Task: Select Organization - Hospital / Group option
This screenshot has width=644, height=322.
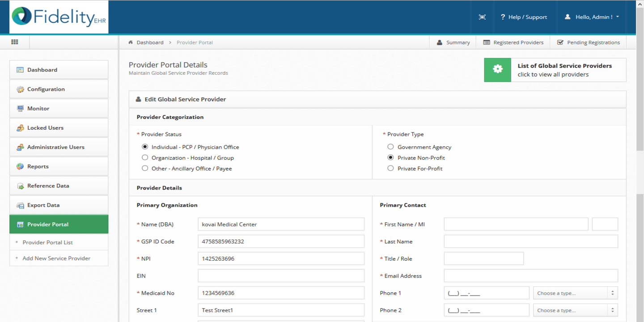Action: [145, 157]
